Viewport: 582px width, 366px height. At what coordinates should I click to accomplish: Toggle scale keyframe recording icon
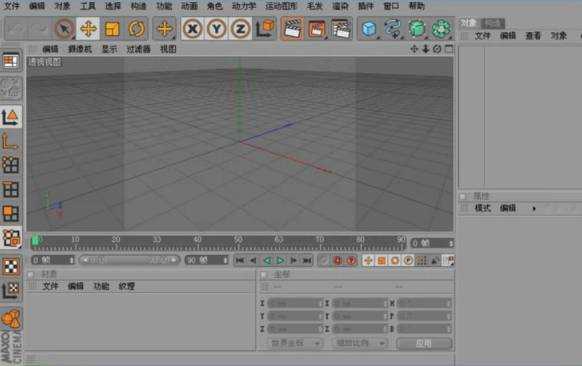(382, 261)
